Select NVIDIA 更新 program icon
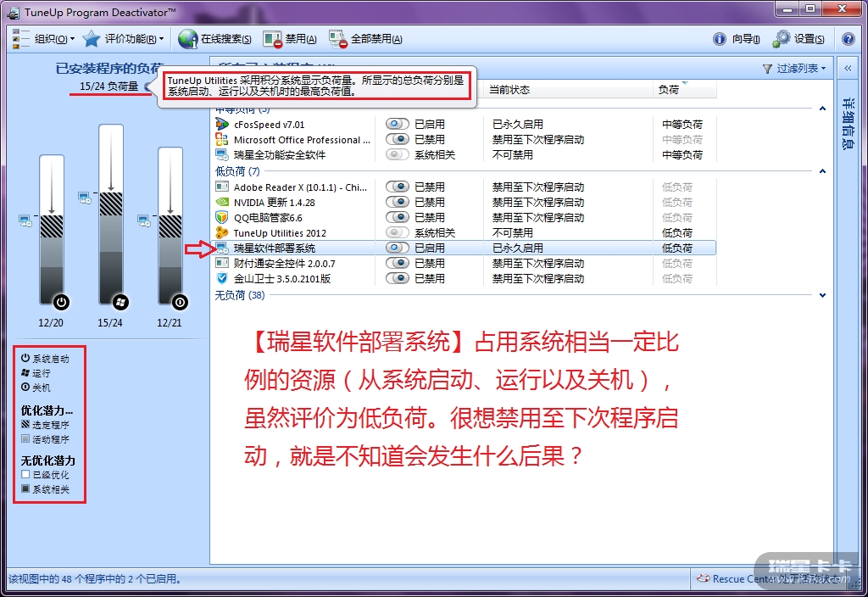This screenshot has width=868, height=597. tap(222, 202)
